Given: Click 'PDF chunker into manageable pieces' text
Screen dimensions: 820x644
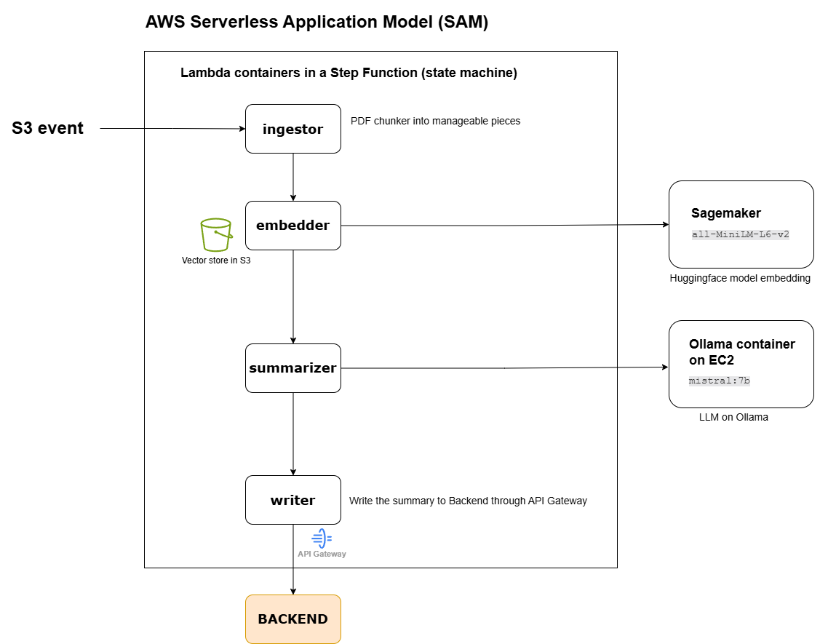Looking at the screenshot, I should 436,121.
